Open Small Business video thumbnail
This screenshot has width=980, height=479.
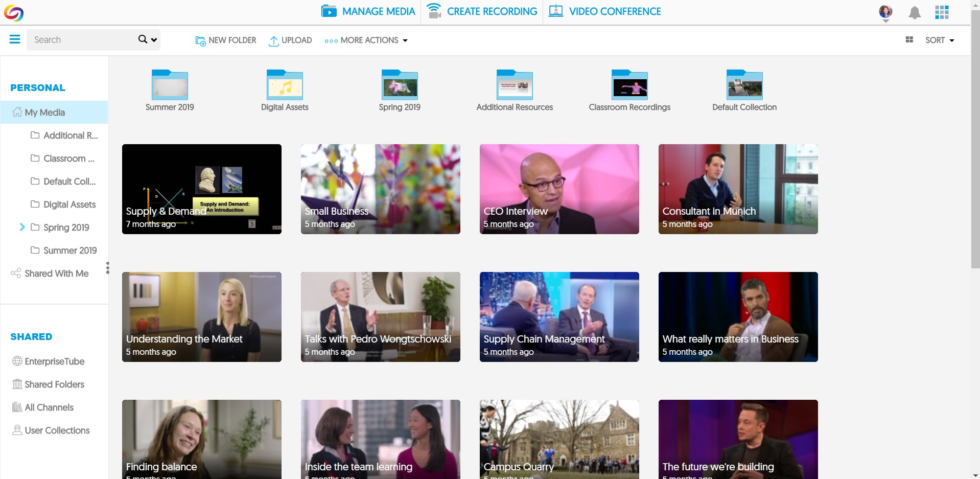click(381, 189)
